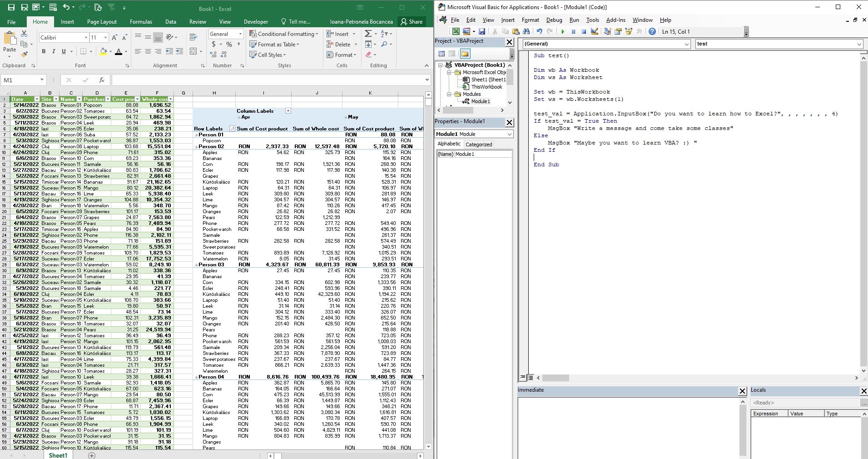Viewport: 868px width, 459px height.
Task: Click the Find binoculars icon in VBA toolbar
Action: (x=526, y=31)
